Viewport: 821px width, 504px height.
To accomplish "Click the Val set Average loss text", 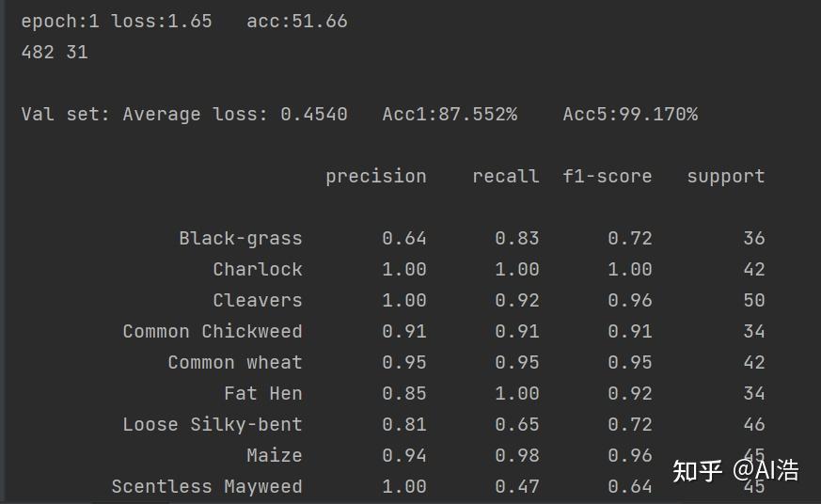I will coord(184,115).
